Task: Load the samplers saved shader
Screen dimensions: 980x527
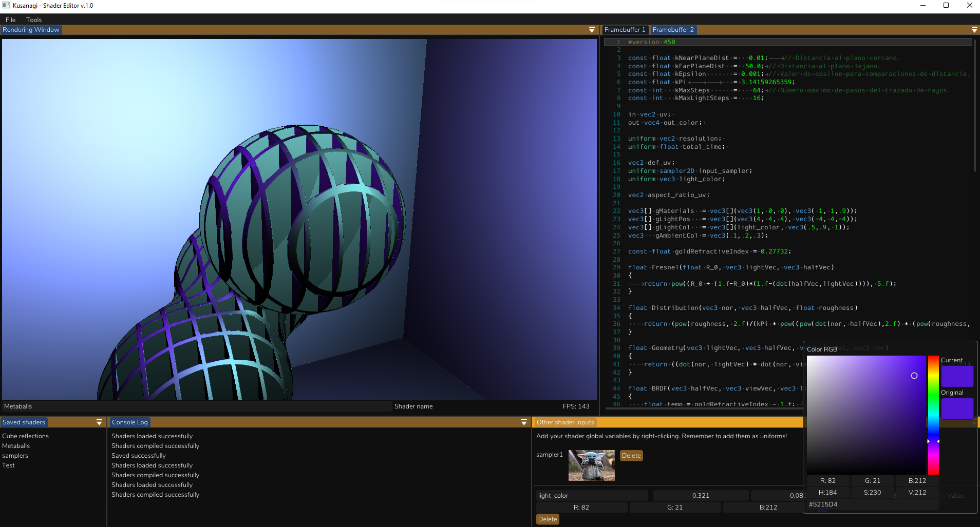Action: 15,456
